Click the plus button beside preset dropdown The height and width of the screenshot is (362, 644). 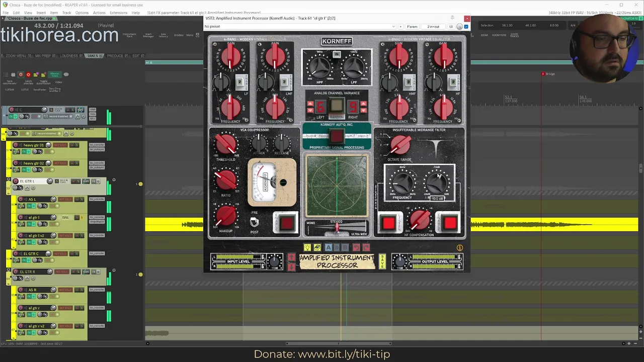click(x=400, y=26)
